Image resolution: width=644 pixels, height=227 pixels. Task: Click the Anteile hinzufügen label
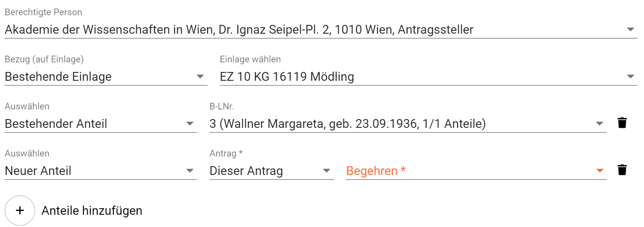tap(92, 211)
